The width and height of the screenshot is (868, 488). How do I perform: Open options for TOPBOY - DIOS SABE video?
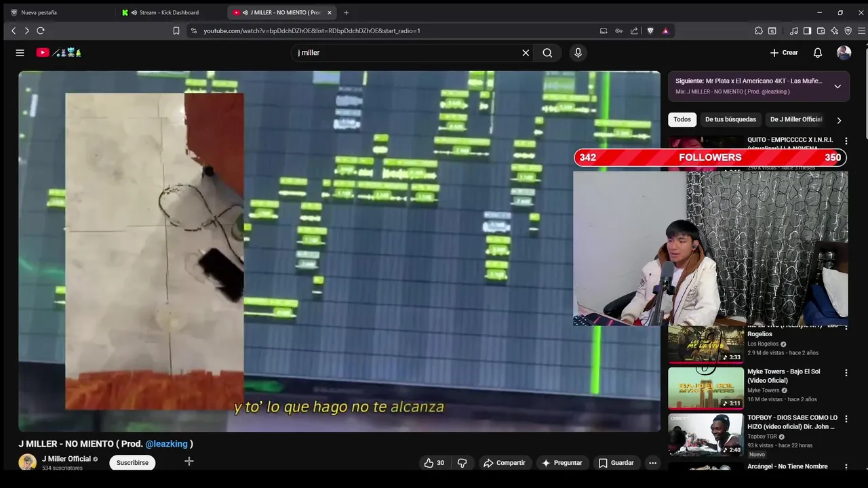click(x=846, y=419)
